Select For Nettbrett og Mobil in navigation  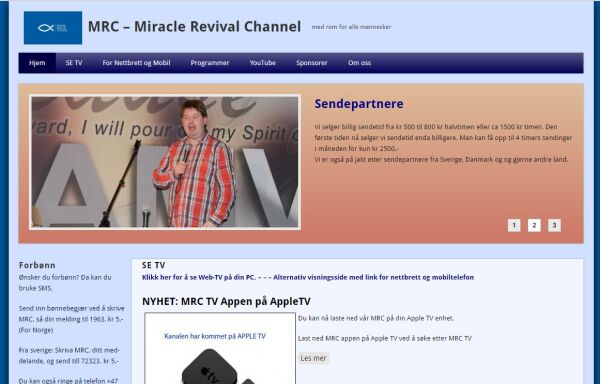(x=136, y=63)
